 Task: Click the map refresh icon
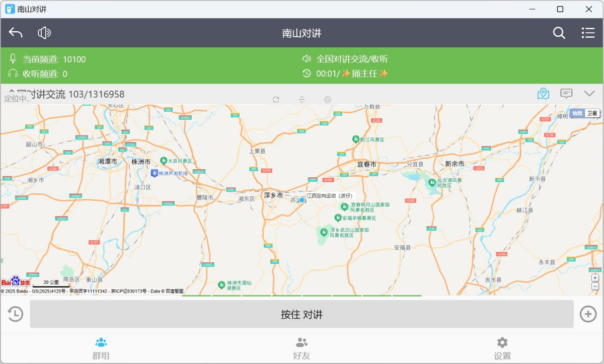pyautogui.click(x=276, y=100)
